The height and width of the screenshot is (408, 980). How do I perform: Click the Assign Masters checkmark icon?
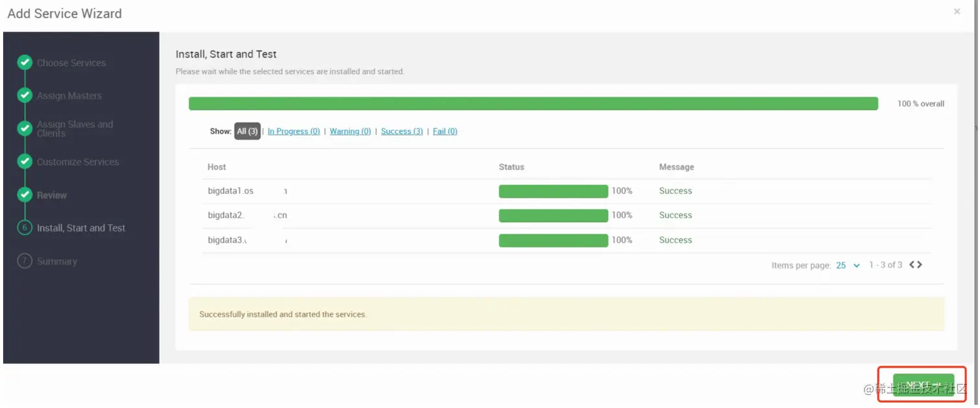point(25,95)
